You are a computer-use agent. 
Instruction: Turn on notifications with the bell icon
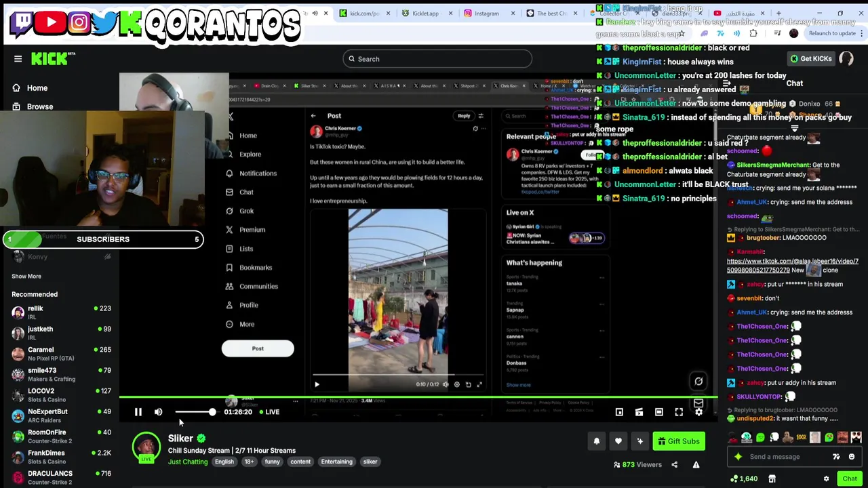click(597, 441)
